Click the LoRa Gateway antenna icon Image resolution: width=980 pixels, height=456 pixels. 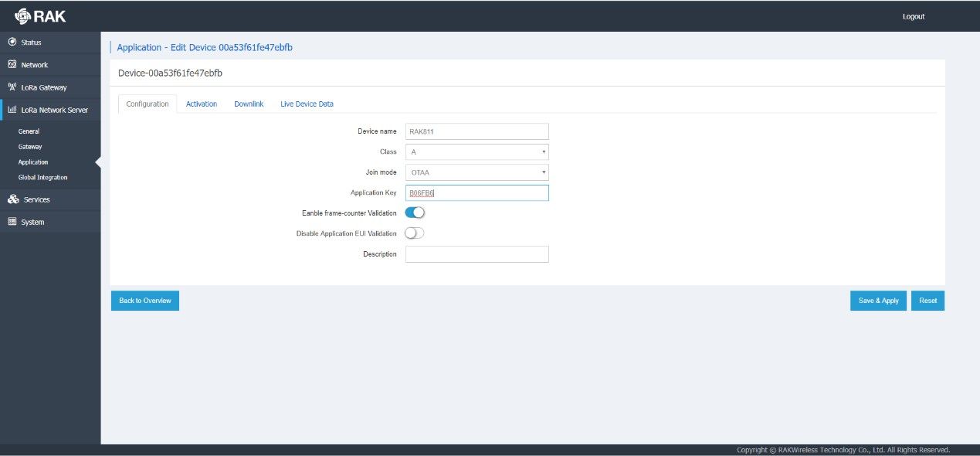[12, 87]
